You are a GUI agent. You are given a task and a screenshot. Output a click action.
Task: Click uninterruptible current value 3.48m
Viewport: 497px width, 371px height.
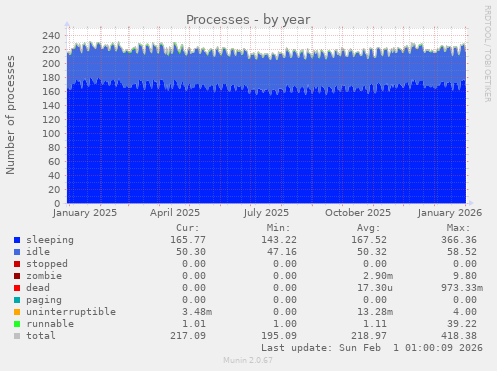(197, 312)
